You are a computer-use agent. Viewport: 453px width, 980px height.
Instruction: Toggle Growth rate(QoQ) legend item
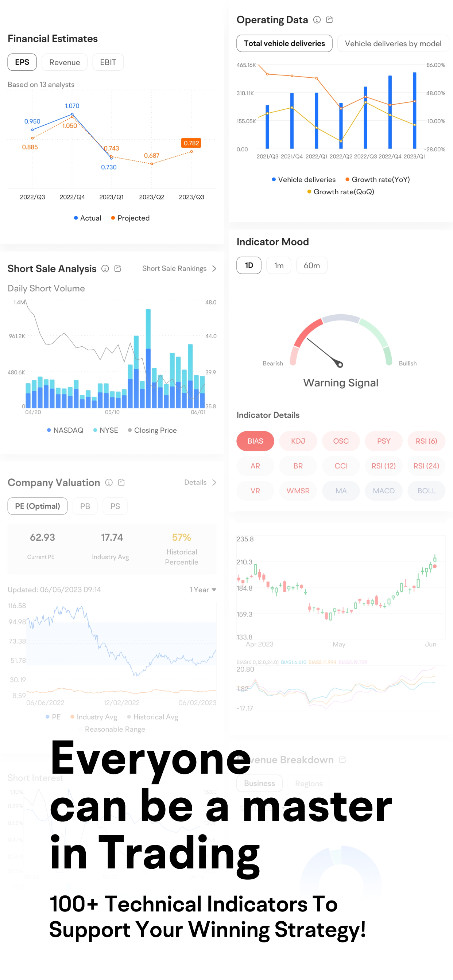341,192
